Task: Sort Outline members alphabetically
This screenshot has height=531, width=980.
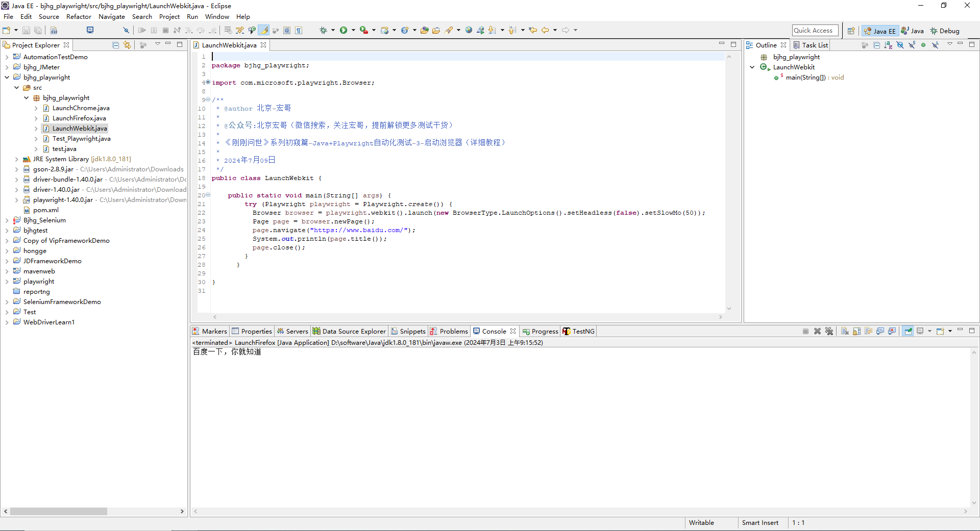Action: pyautogui.click(x=888, y=45)
